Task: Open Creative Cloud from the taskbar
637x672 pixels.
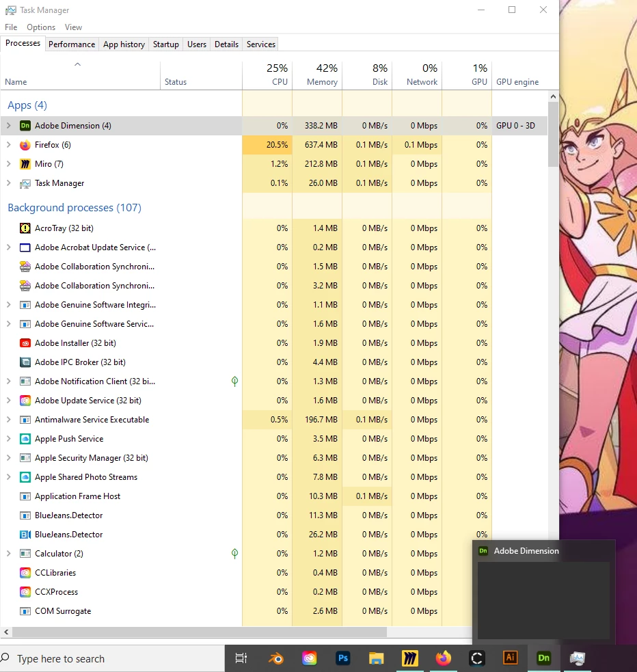Action: tap(310, 658)
